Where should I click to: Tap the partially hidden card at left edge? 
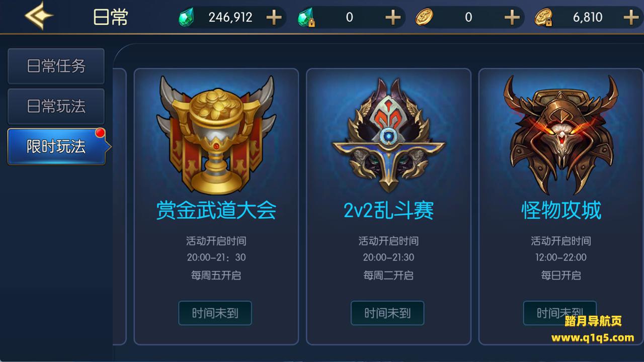click(120, 207)
